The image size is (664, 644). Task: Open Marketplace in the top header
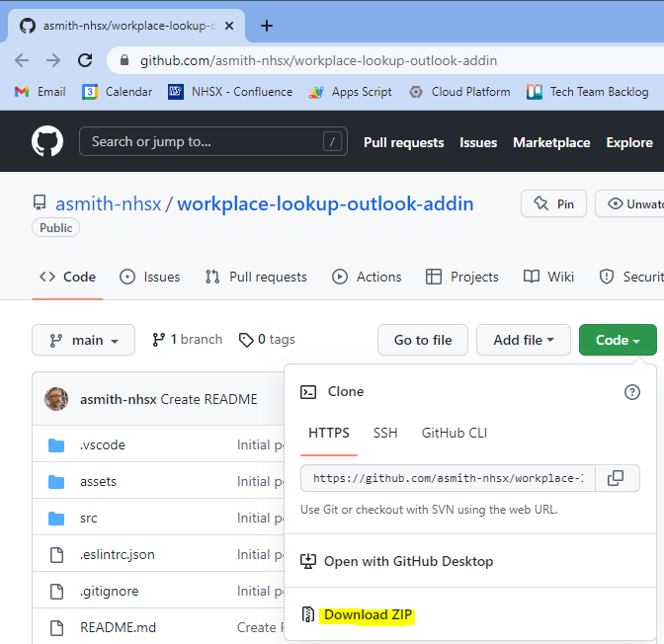pos(551,142)
